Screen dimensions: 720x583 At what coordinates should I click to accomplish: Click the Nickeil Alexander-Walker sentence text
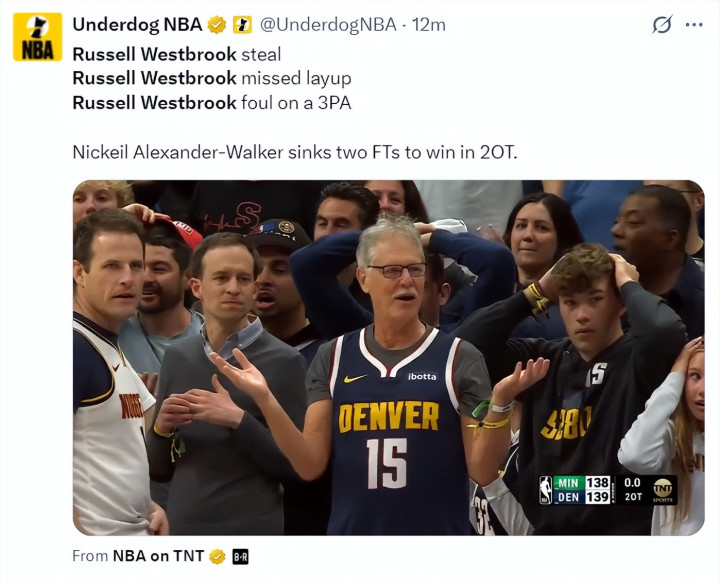(x=295, y=152)
